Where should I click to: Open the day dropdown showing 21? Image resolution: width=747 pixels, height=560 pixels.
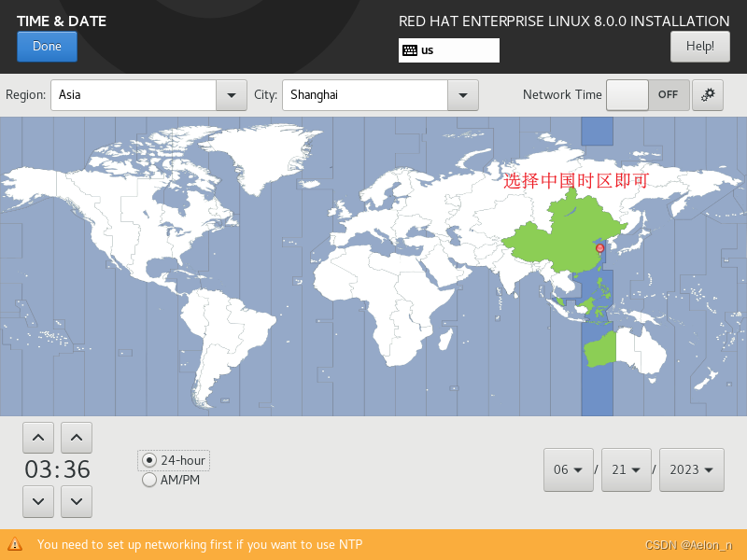click(626, 469)
